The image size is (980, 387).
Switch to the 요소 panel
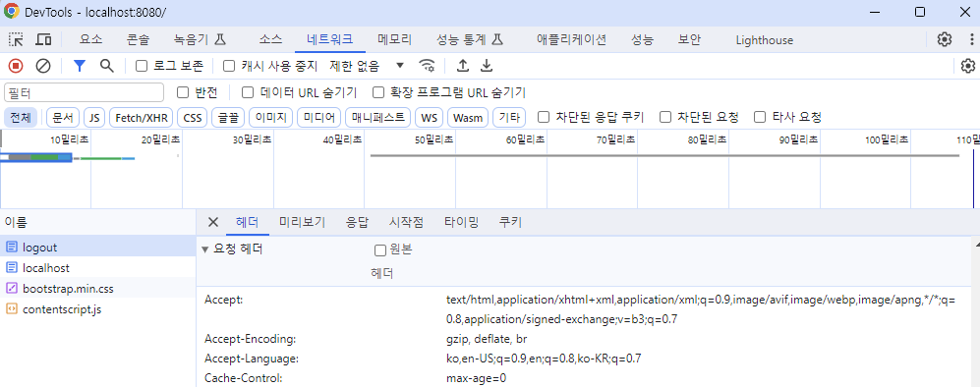click(90, 40)
